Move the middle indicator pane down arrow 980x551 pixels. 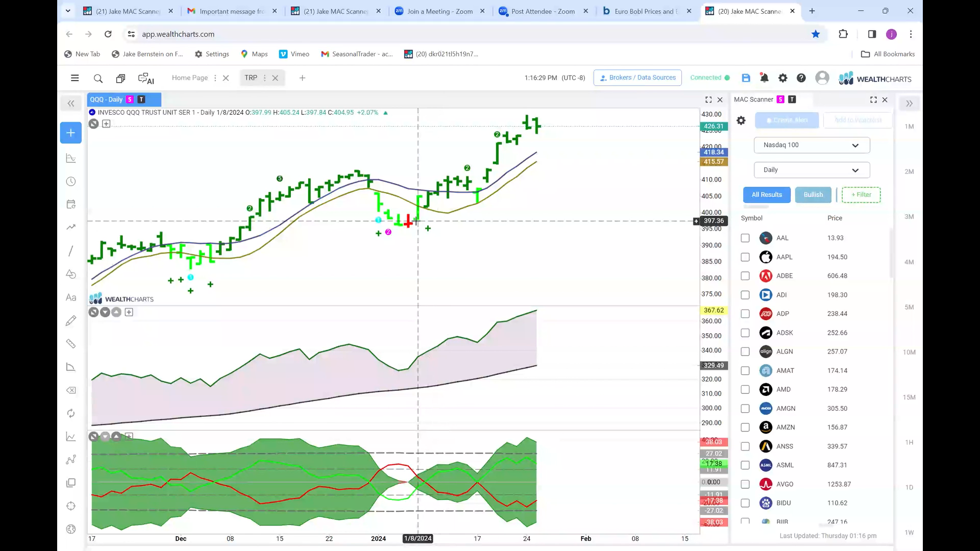pos(105,312)
